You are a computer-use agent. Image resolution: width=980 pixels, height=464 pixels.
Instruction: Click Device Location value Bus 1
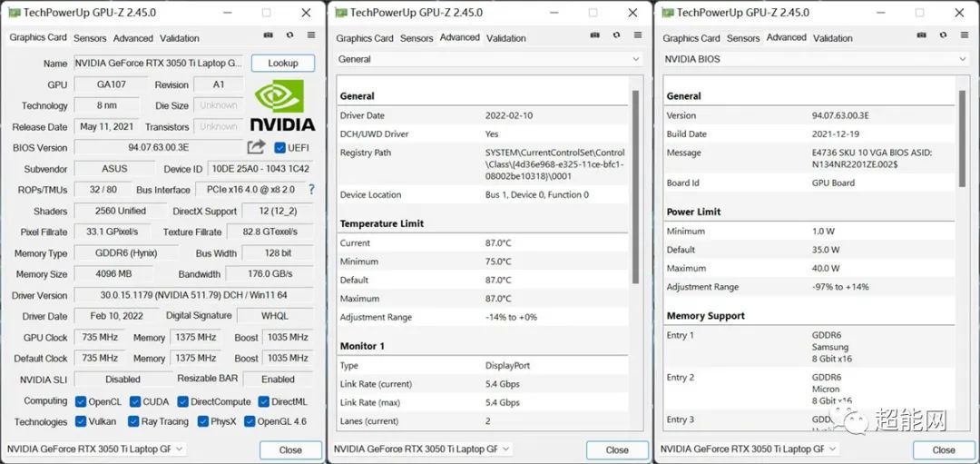pos(537,194)
